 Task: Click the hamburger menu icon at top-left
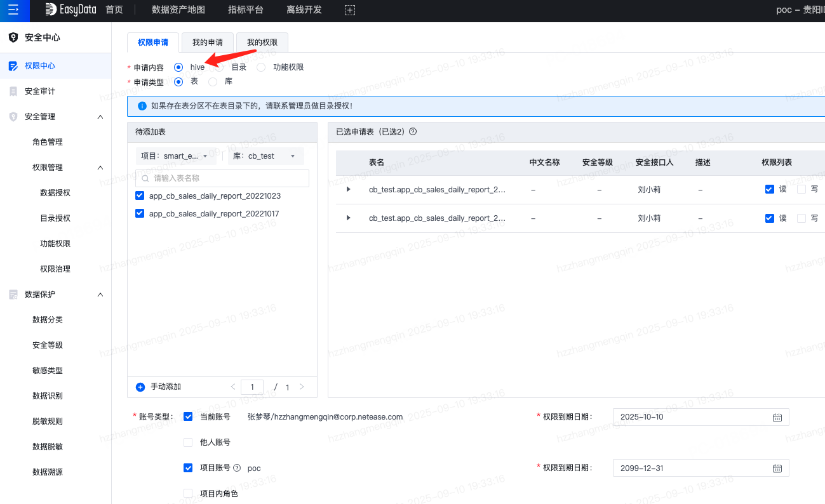point(14,10)
